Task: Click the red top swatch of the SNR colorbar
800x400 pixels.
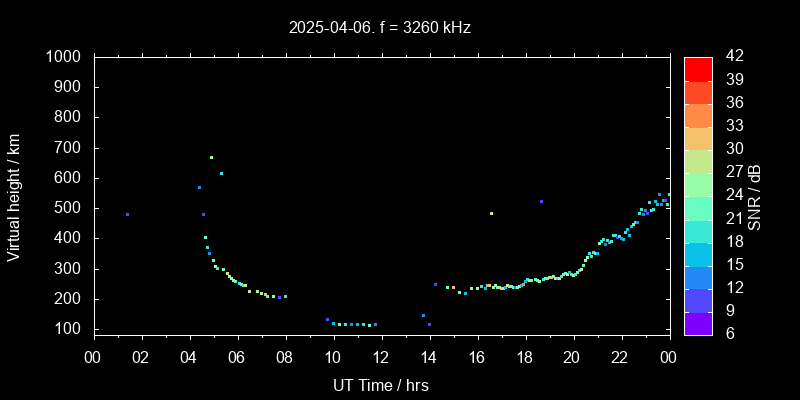Action: (x=698, y=68)
